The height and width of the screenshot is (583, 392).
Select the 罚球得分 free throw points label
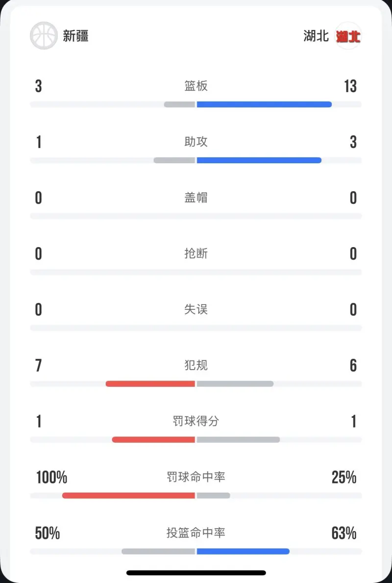[x=196, y=421]
